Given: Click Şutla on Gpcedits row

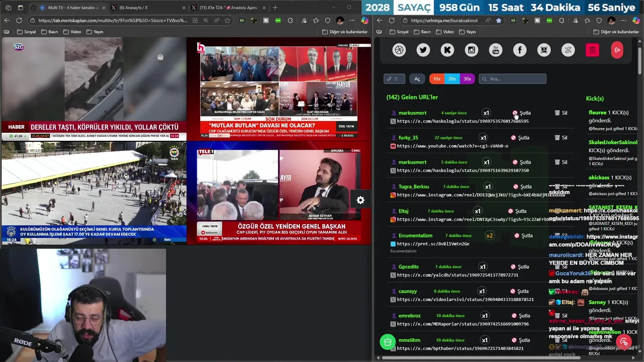Looking at the screenshot, I should point(520,267).
